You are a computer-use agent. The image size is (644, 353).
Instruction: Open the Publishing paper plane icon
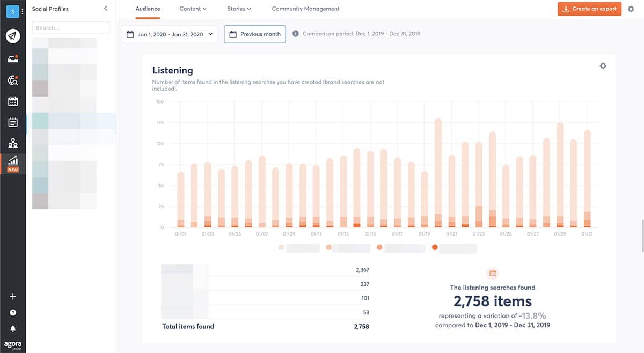click(x=13, y=36)
